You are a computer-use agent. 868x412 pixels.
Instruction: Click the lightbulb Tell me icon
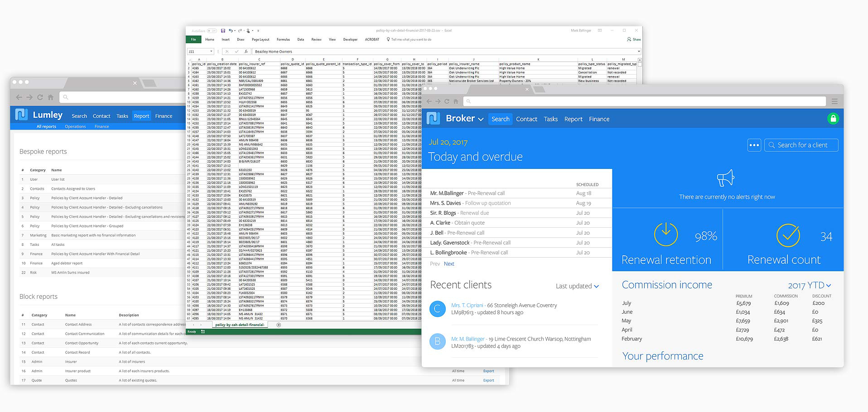(388, 39)
